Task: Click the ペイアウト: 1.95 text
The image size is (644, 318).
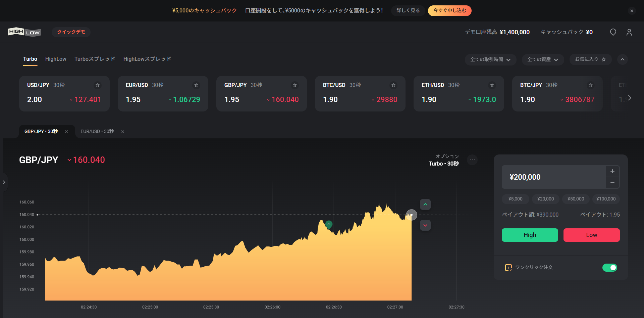Action: [600, 215]
